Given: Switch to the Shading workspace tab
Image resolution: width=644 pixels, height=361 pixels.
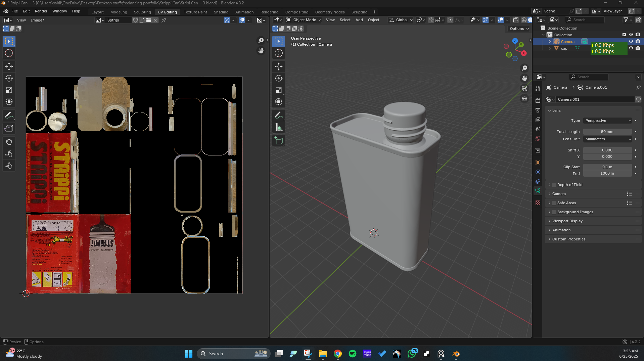Looking at the screenshot, I should pyautogui.click(x=221, y=12).
